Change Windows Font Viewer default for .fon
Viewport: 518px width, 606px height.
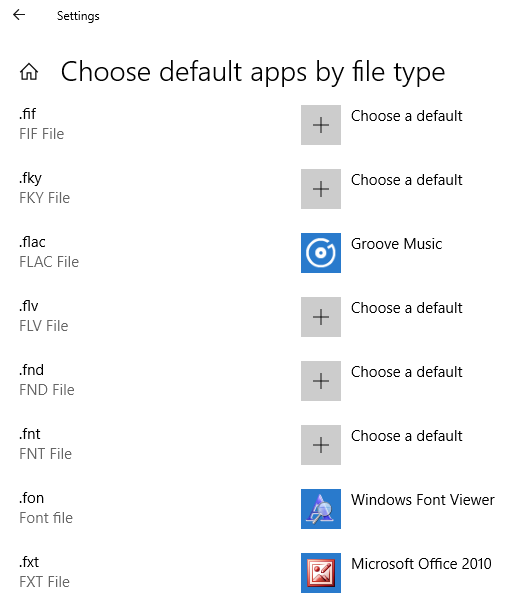click(423, 500)
